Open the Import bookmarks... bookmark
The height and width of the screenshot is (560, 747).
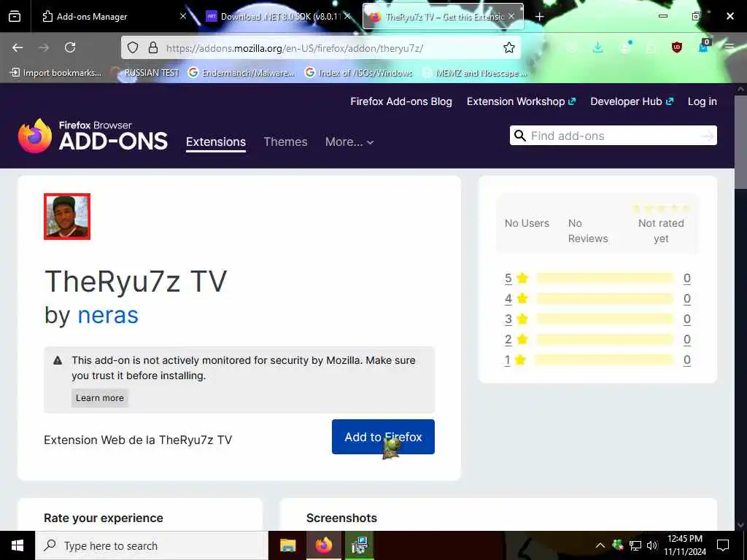(56, 73)
